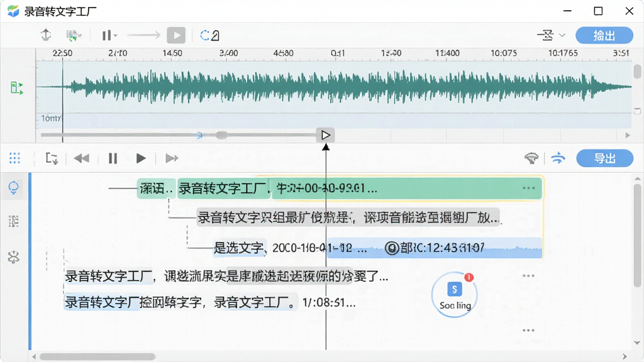644x362 pixels.
Task: Click the floating round S assistant button
Action: pyautogui.click(x=455, y=294)
